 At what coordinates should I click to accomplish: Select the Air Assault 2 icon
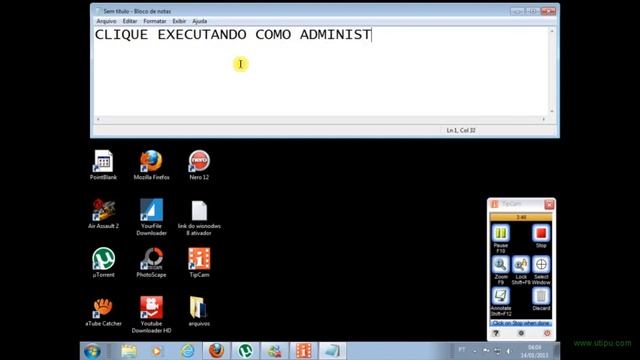click(x=103, y=213)
